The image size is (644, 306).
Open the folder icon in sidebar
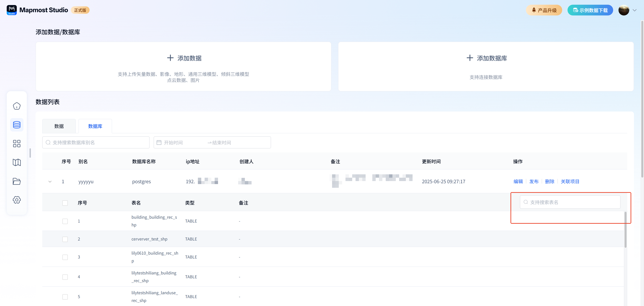click(x=16, y=181)
